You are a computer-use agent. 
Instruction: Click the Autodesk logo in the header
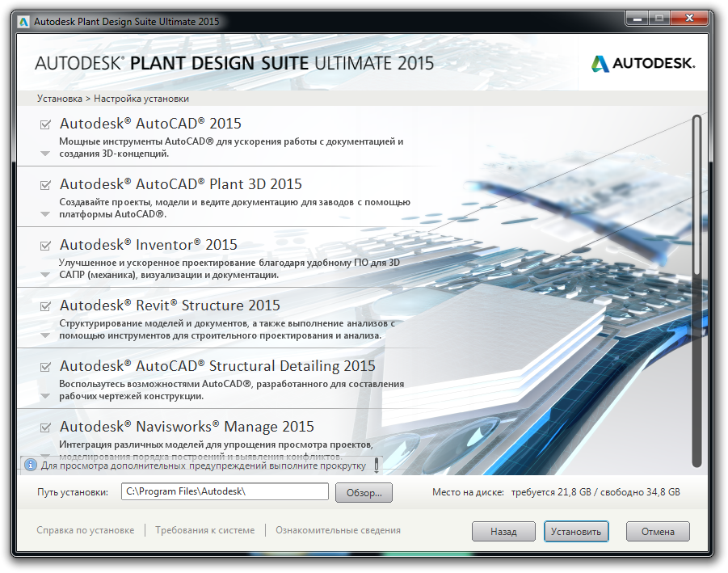click(643, 63)
